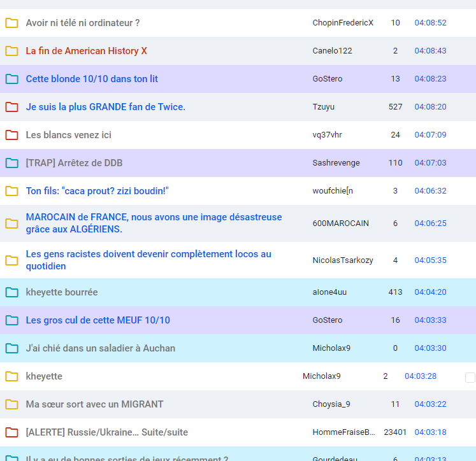Image resolution: width=476 pixels, height=461 pixels.
Task: Click the yellow folder icon beside "Avoir ni télé ni ordinateur ?"
Action: tap(11, 24)
